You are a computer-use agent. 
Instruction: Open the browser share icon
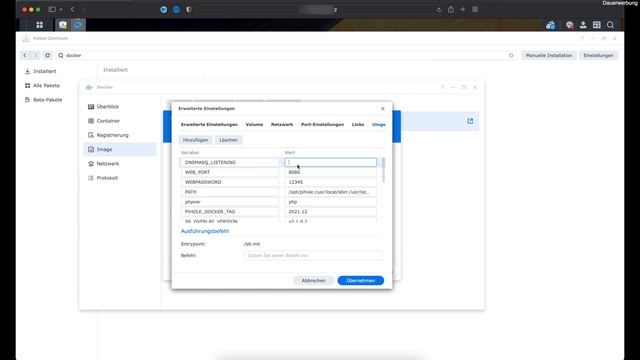(x=451, y=9)
